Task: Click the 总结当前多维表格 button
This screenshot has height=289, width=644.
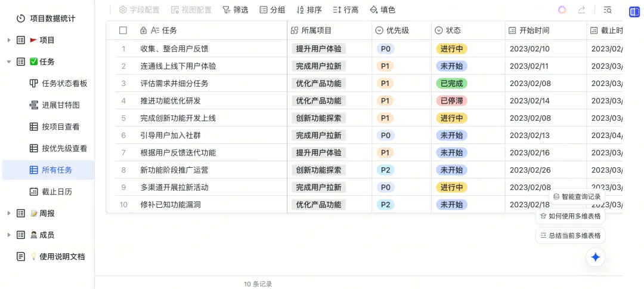Action: click(x=571, y=235)
